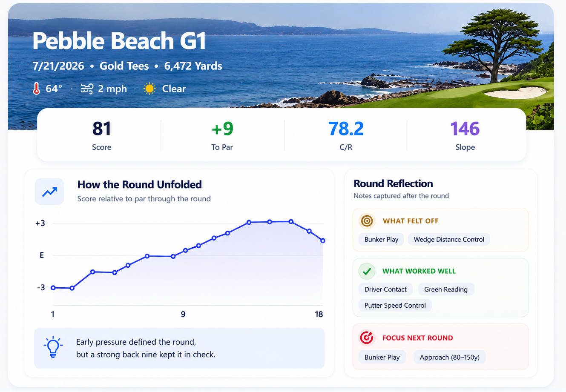Select the Green Reading tag
The height and width of the screenshot is (392, 566).
click(446, 289)
